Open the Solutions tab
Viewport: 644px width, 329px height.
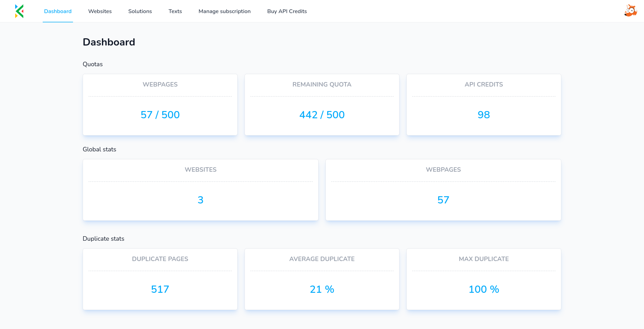pos(140,11)
